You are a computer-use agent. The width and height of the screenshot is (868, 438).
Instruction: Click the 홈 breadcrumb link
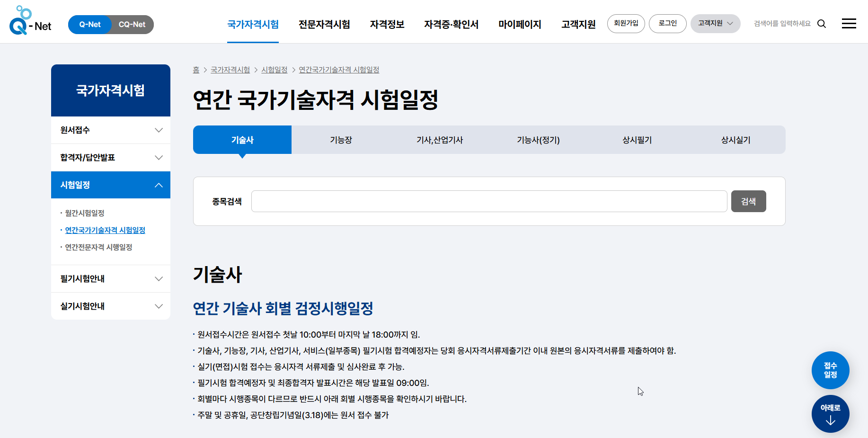tap(196, 70)
